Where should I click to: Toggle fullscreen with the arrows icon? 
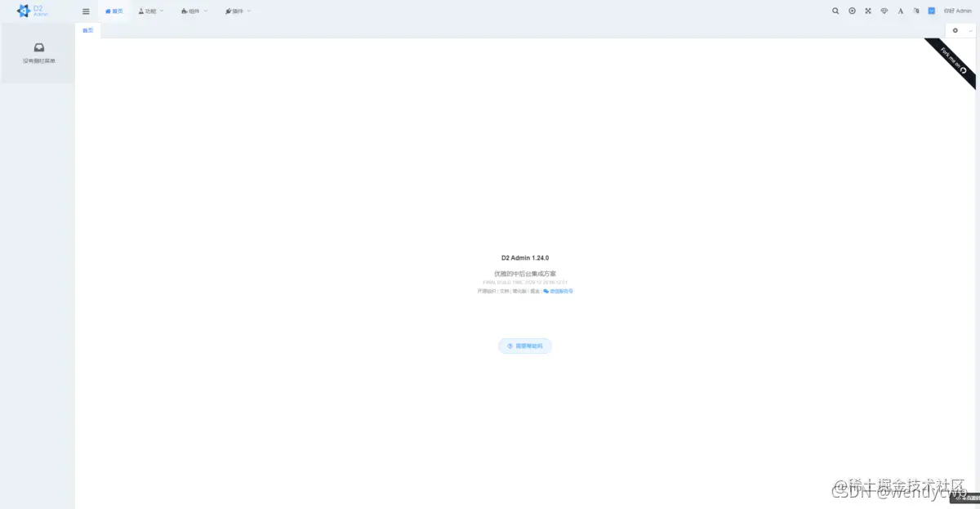[x=868, y=11]
